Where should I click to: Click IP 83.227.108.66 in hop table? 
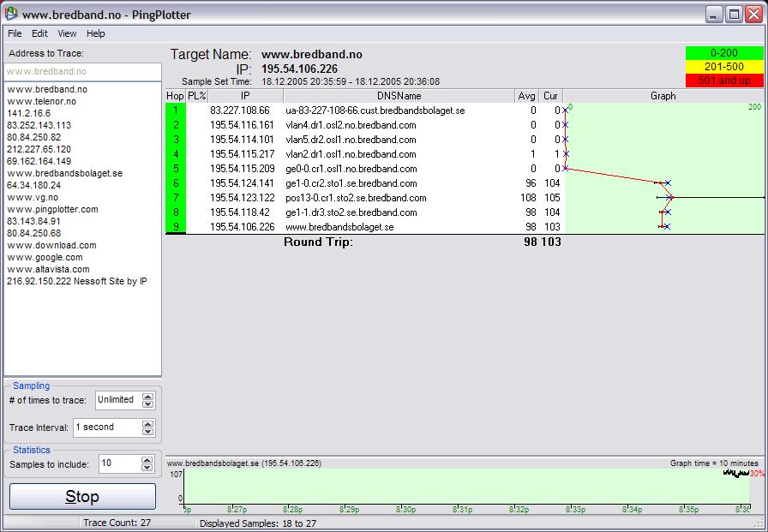pyautogui.click(x=240, y=111)
